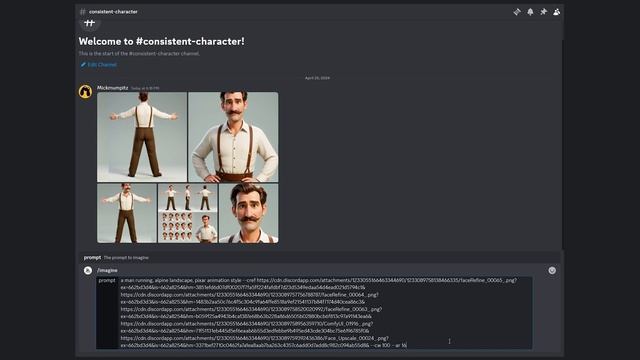
Task: Open notification settings bell icon
Action: pos(530,12)
